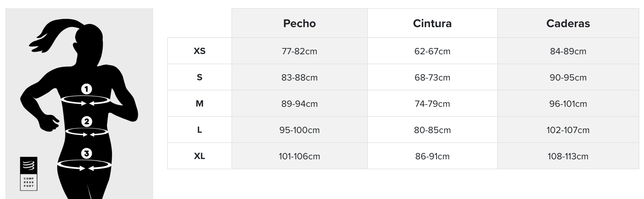Select the Pecho column header
Image resolution: width=644 pixels, height=199 pixels.
point(300,23)
